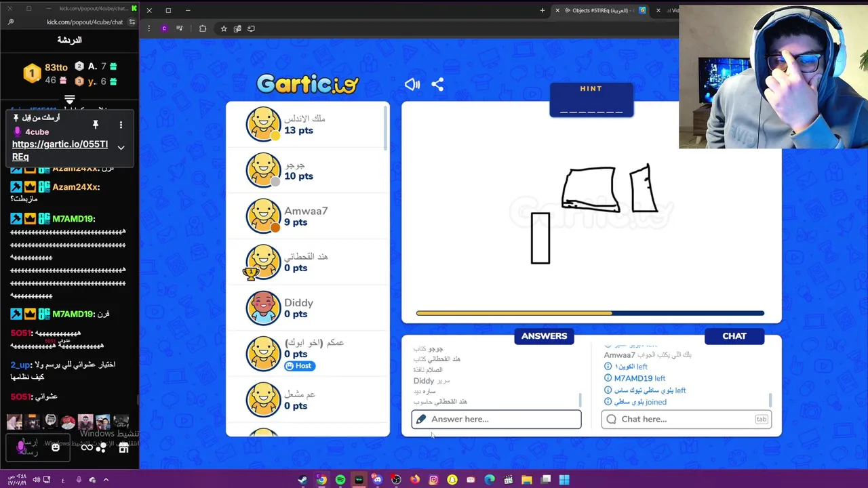
Task: Open the browser extensions puzzle icon
Action: [203, 28]
